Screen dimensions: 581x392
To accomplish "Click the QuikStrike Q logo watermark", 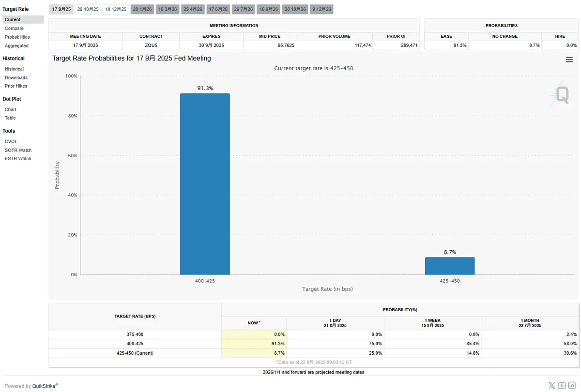I will (x=561, y=94).
